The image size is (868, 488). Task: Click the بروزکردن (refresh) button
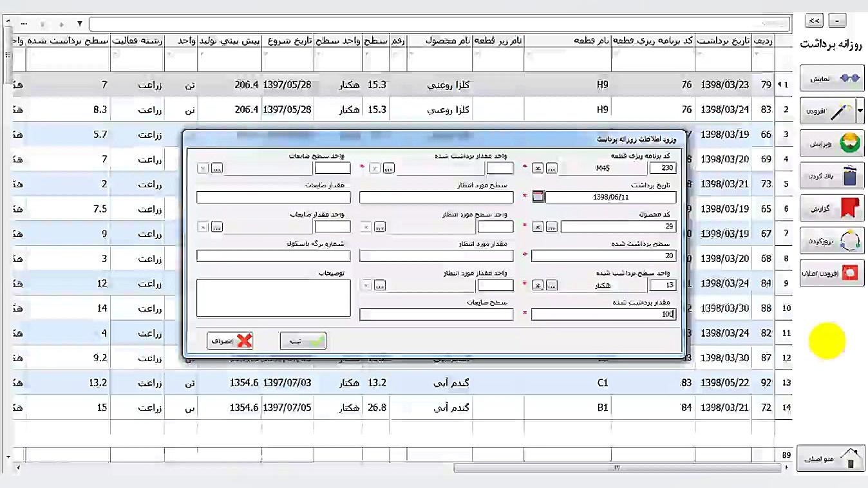click(x=831, y=240)
